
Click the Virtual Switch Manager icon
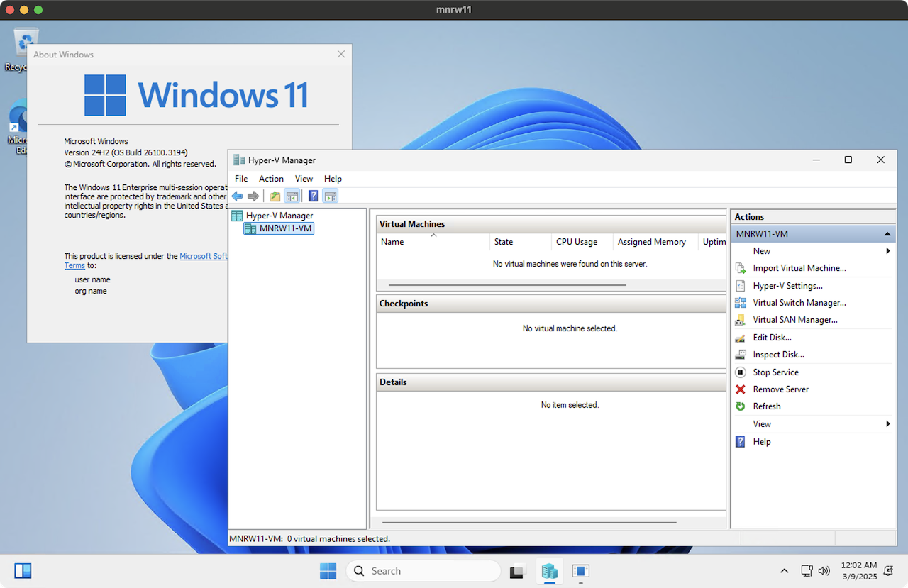[x=741, y=303]
